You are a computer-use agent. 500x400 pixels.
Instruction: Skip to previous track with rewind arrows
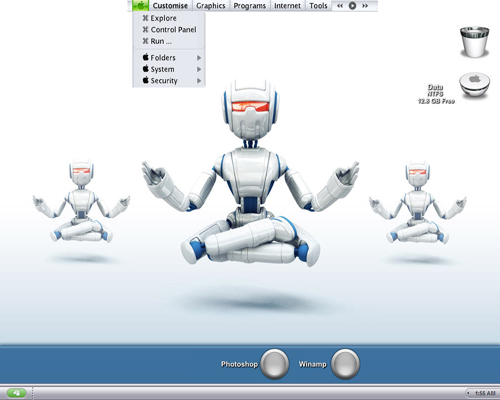pos(340,6)
